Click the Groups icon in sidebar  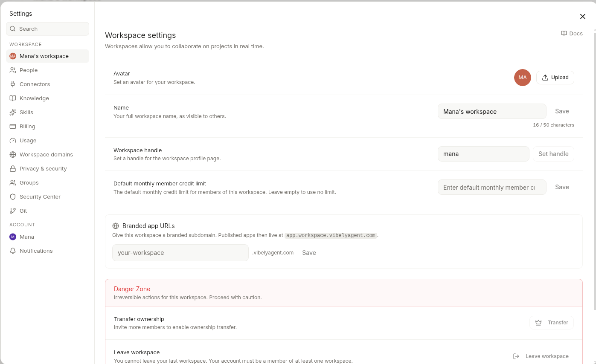pos(13,183)
